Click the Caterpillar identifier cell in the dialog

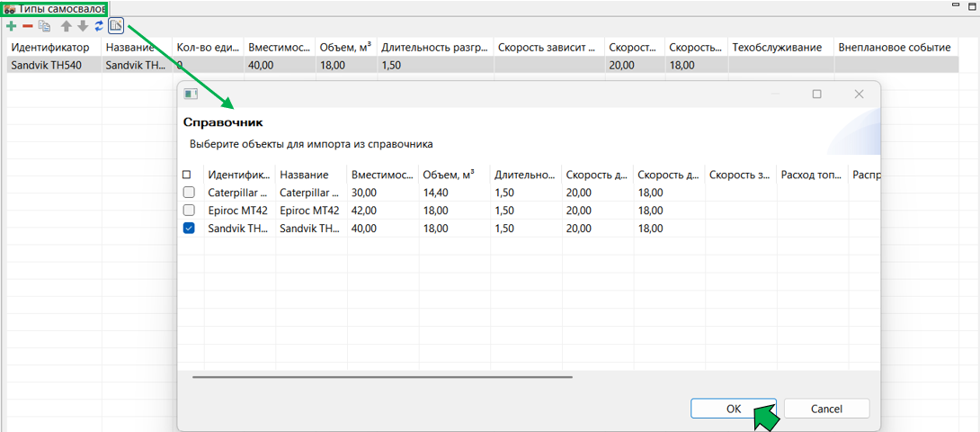(240, 193)
